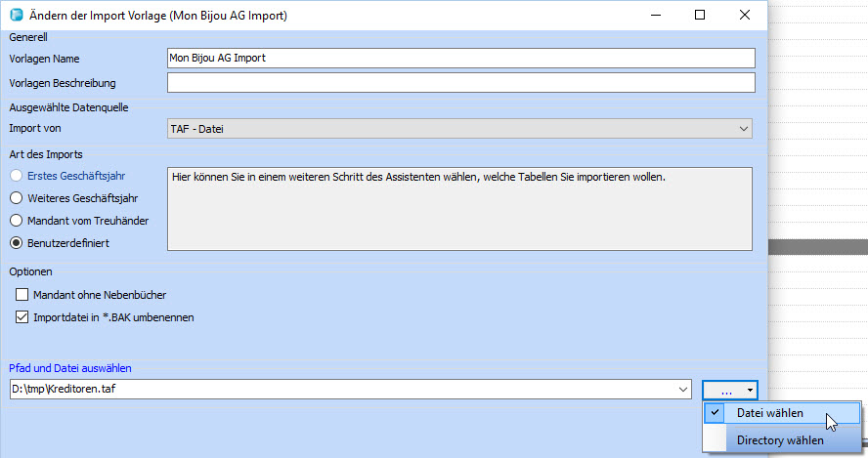Screen dimensions: 868x458
Task: Enable Mandant ohne Nebenbücher checkbox
Action: (22, 295)
